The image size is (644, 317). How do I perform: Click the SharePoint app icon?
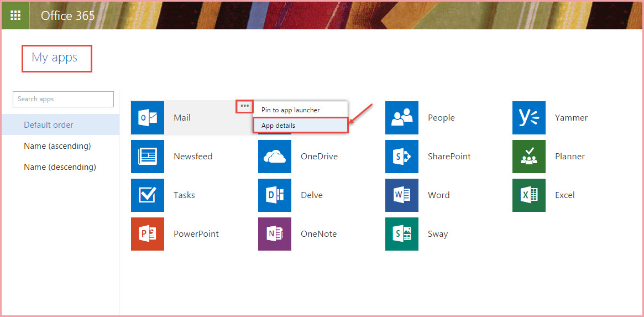[402, 156]
